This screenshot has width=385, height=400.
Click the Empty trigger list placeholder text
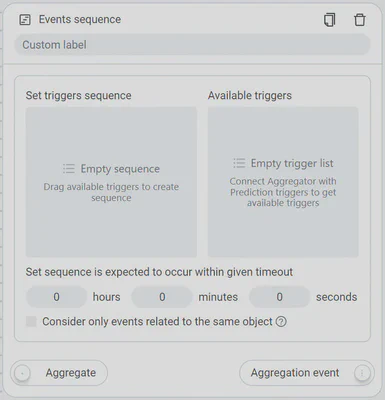pos(292,163)
